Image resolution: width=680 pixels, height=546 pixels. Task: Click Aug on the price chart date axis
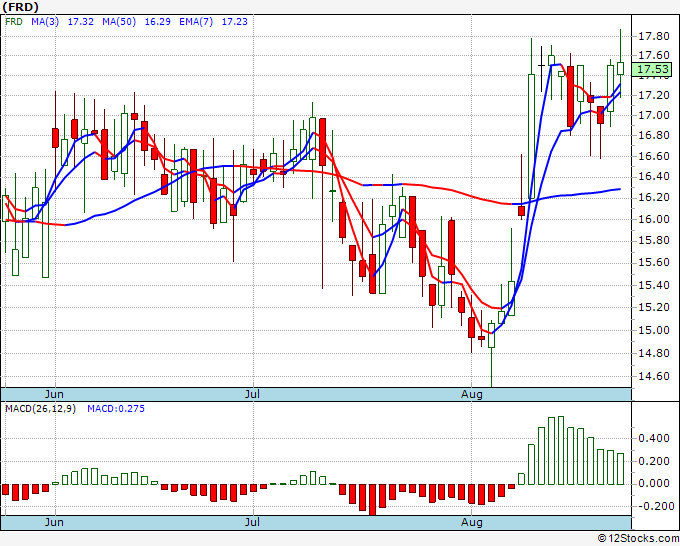471,394
